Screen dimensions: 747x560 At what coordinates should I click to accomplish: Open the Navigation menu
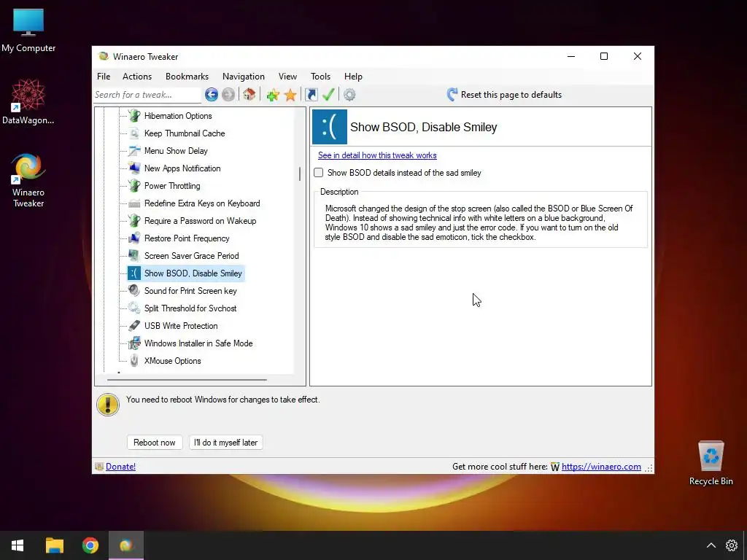coord(244,76)
